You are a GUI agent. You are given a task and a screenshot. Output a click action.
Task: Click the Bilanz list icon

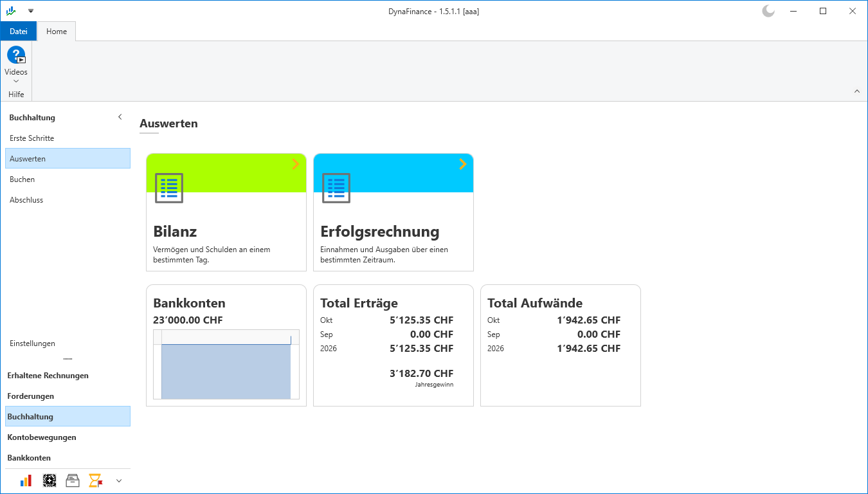[x=169, y=188]
